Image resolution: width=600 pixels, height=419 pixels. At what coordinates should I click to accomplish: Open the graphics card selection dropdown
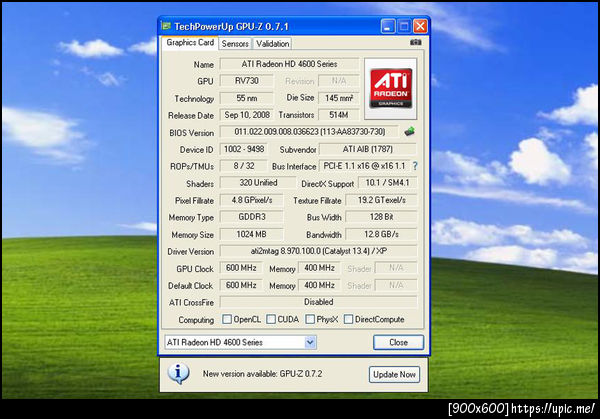(x=310, y=342)
